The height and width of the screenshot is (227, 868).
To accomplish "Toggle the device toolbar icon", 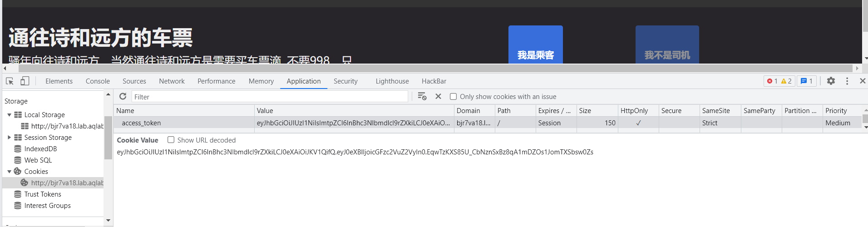I will coord(25,81).
